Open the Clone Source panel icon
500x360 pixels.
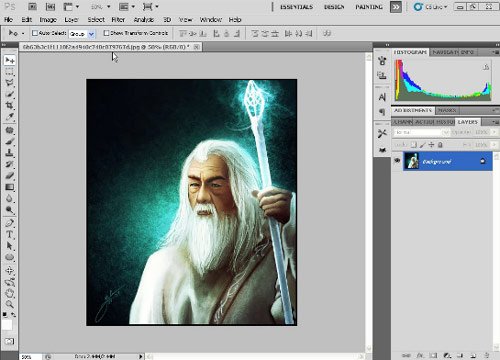(x=382, y=75)
